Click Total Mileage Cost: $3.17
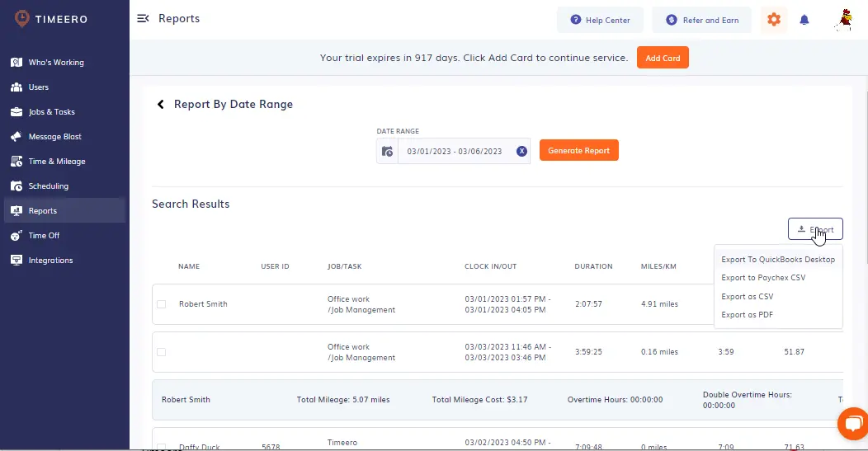Viewport: 868px width, 451px height. [x=479, y=400]
